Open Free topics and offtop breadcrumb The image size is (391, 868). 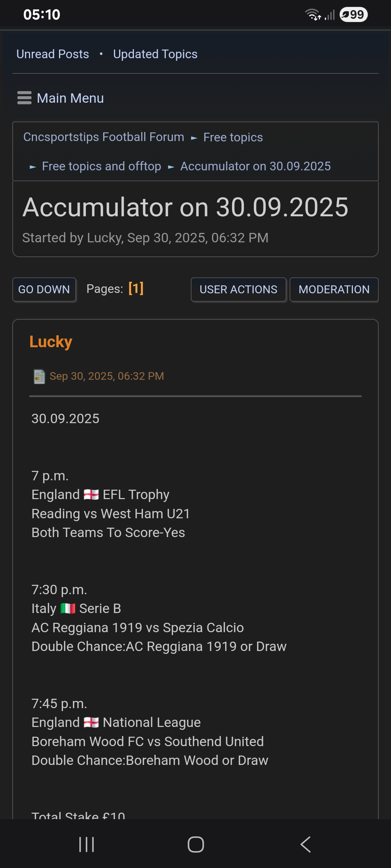[x=101, y=166]
